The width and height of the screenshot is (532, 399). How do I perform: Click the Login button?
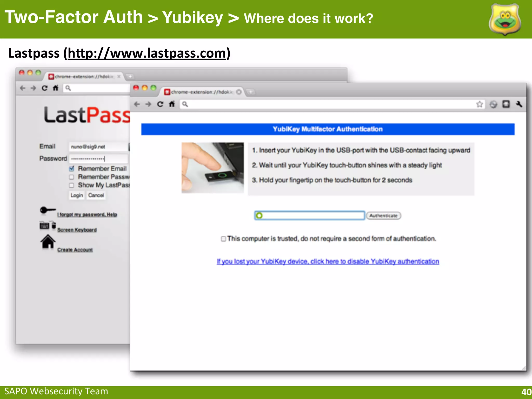point(77,195)
